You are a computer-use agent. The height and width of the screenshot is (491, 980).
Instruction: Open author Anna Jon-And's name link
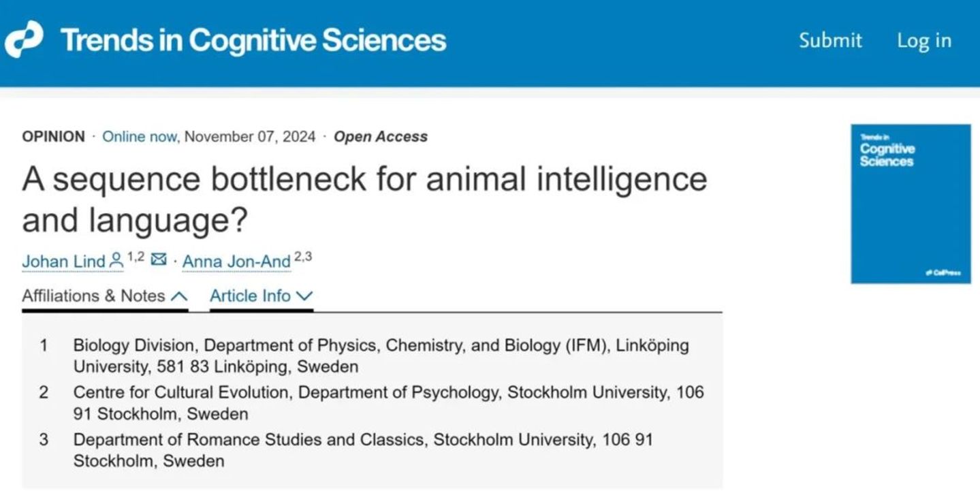tap(236, 262)
